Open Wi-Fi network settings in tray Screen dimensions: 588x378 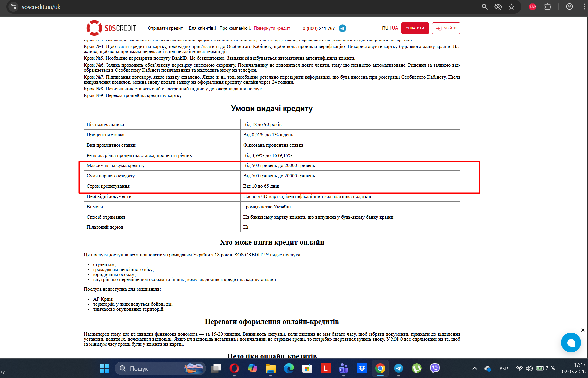pyautogui.click(x=519, y=368)
